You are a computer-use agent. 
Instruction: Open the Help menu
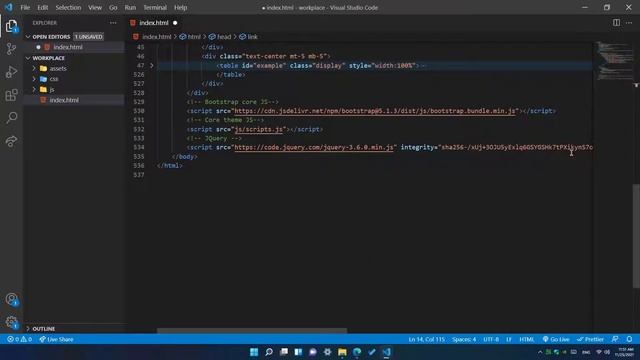180,7
